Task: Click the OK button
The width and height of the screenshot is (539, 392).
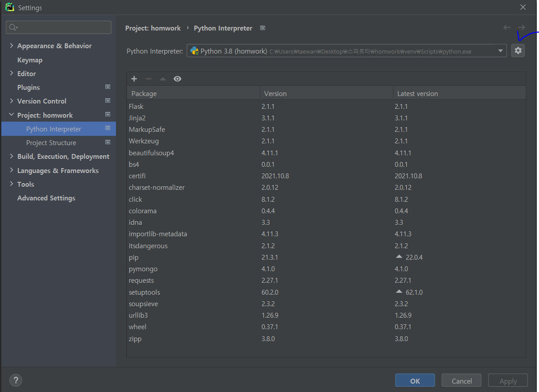Action: pyautogui.click(x=415, y=380)
